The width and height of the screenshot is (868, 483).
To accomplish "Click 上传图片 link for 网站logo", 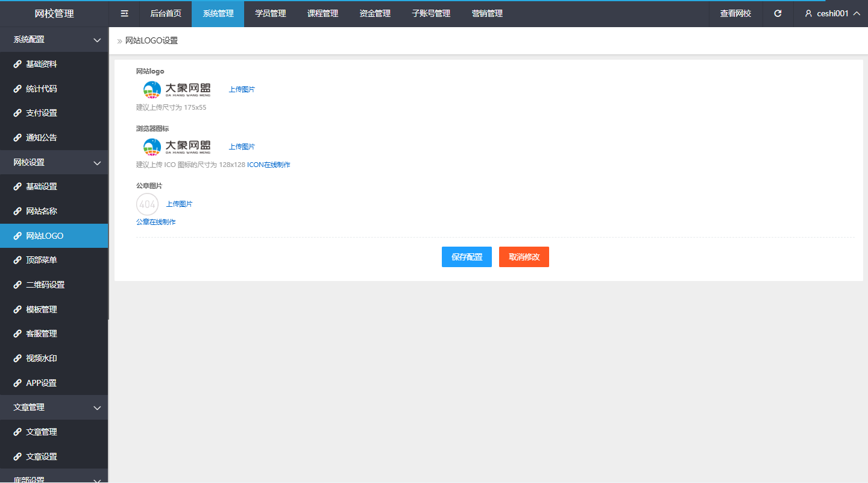I will coord(242,89).
